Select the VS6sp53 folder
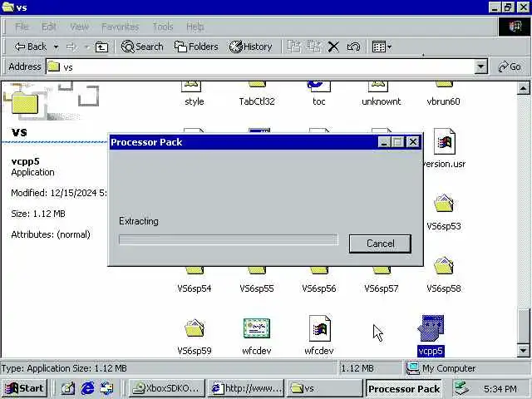The width and height of the screenshot is (532, 399). tap(444, 204)
